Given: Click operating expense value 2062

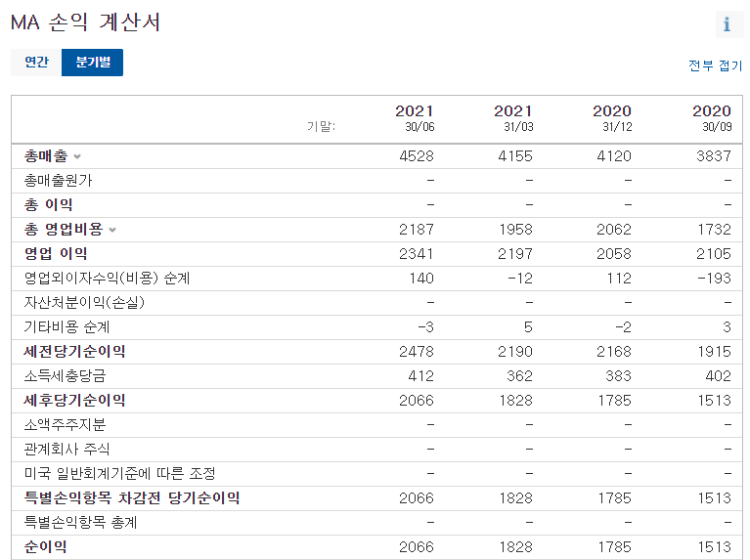Looking at the screenshot, I should point(614,229).
